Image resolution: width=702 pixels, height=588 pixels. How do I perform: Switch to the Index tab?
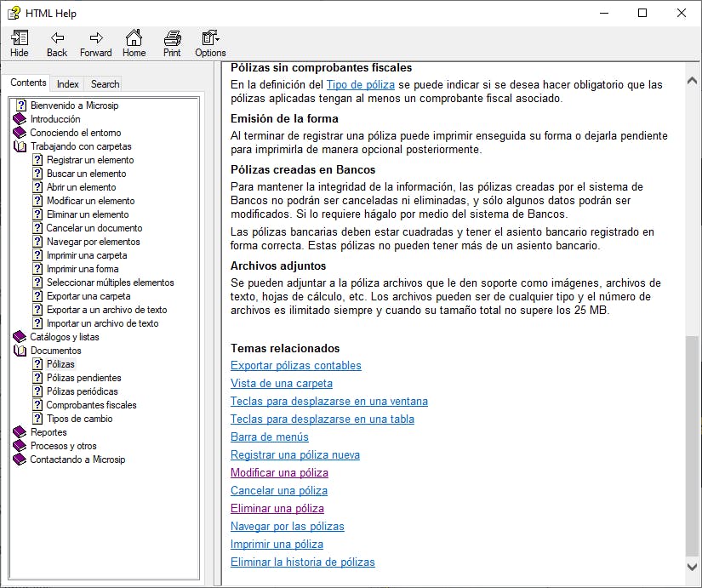(x=67, y=84)
